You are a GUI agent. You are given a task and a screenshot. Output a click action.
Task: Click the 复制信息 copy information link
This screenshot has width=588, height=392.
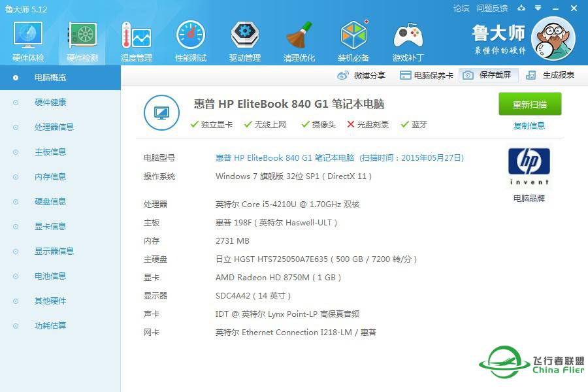pyautogui.click(x=529, y=125)
